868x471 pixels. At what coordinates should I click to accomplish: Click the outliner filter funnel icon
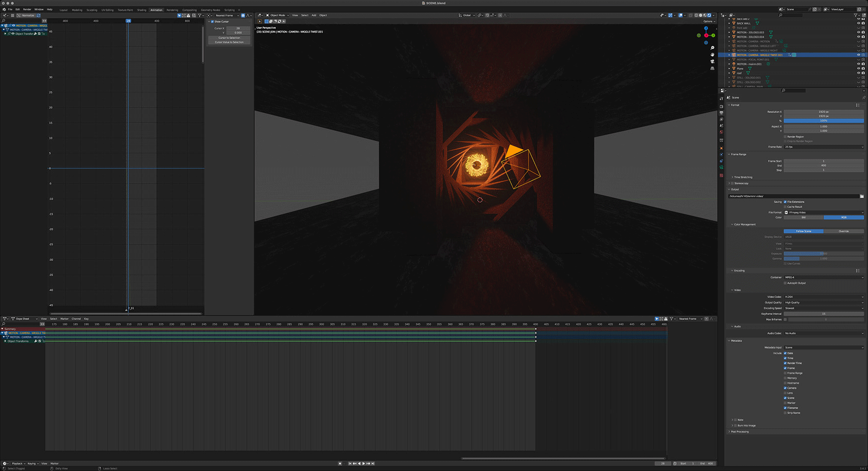pyautogui.click(x=857, y=15)
